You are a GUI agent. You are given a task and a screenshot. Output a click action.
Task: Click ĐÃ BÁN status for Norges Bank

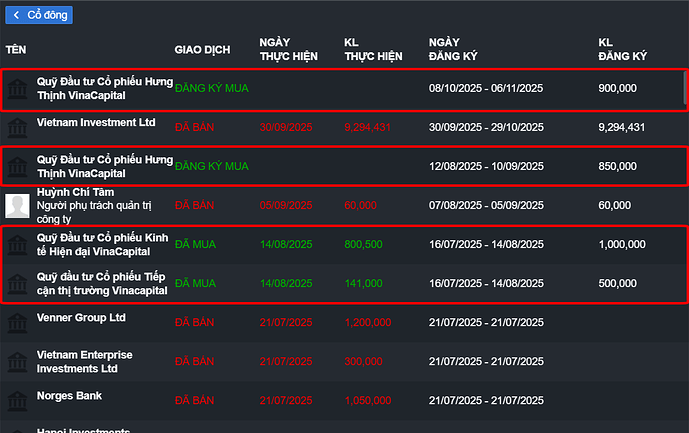coord(195,400)
